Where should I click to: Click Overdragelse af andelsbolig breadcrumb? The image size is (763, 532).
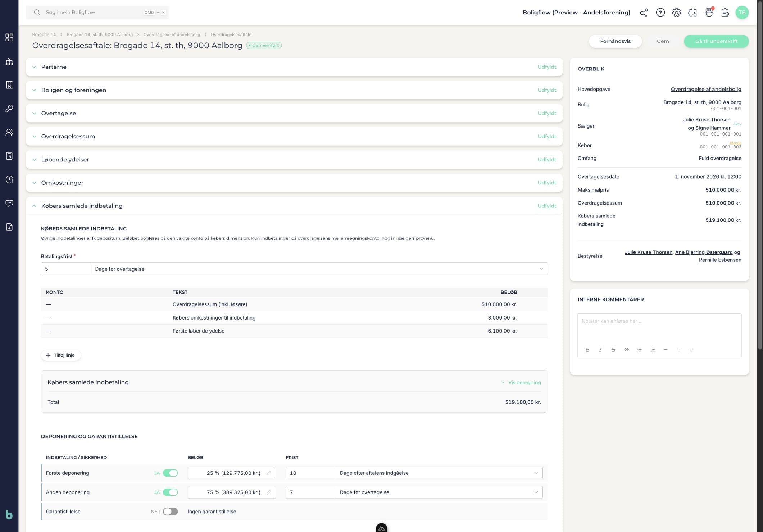(172, 35)
